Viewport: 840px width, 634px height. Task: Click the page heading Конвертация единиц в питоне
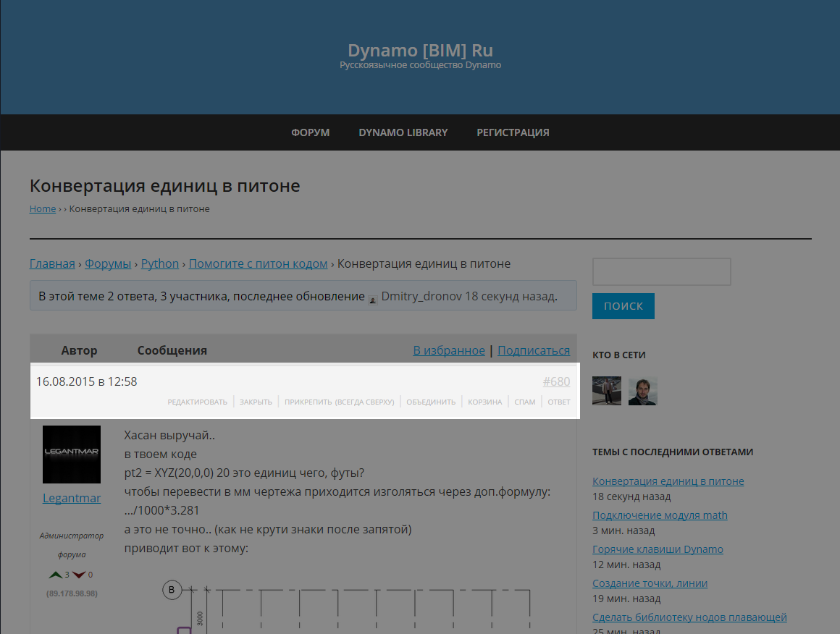164,186
